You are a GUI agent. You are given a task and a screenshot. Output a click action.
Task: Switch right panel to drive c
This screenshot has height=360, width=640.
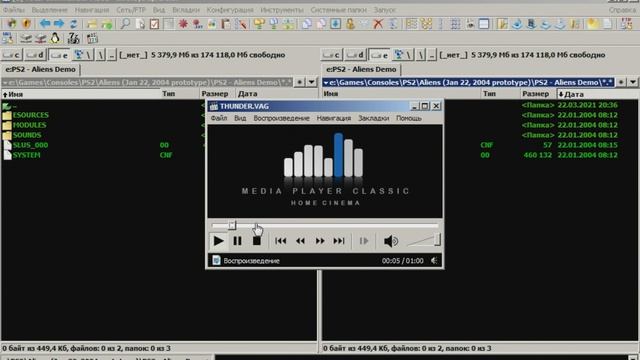point(331,55)
